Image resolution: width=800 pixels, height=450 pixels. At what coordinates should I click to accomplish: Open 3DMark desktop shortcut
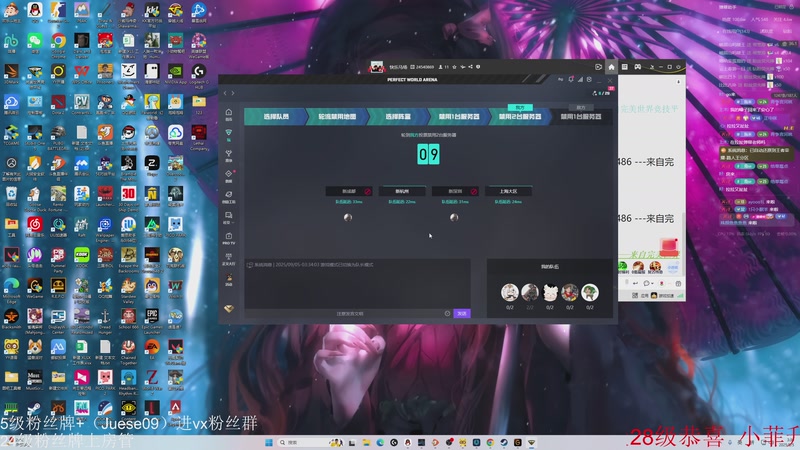(11, 74)
